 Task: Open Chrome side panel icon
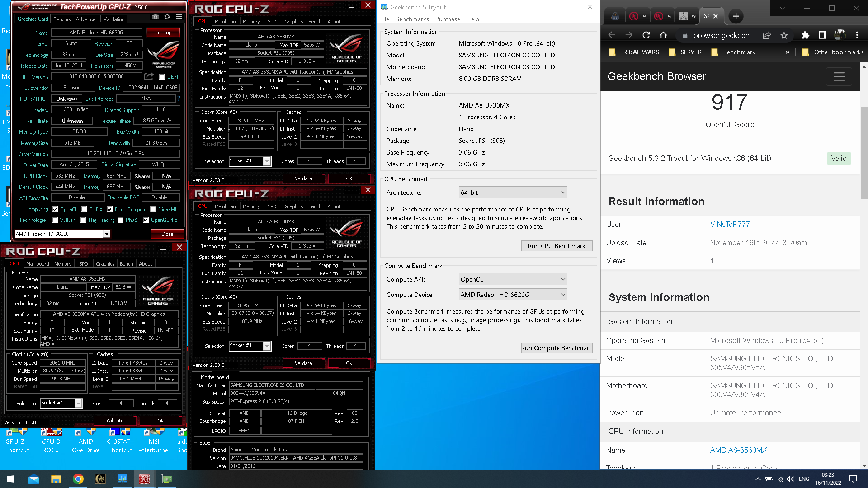coord(822,35)
